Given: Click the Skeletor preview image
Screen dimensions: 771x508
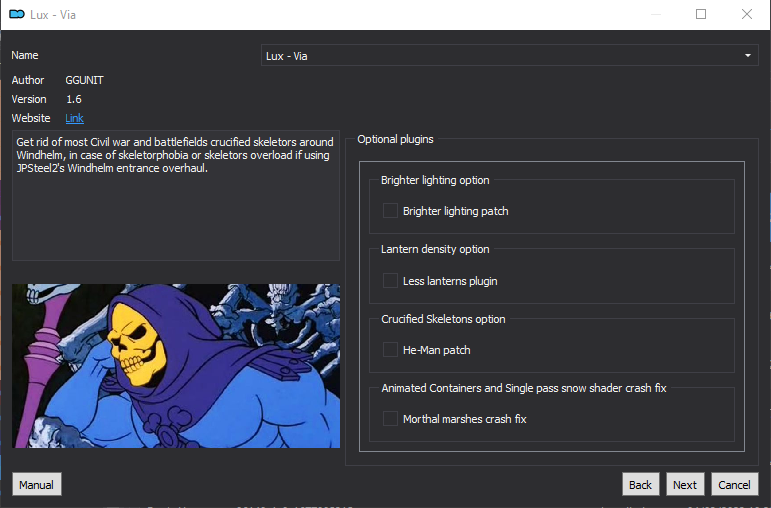Looking at the screenshot, I should click(x=176, y=366).
